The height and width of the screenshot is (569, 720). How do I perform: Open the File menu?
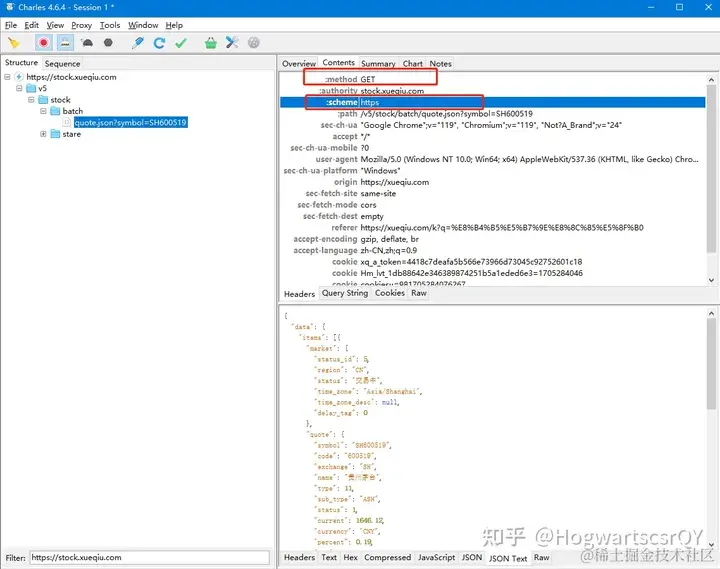click(11, 25)
